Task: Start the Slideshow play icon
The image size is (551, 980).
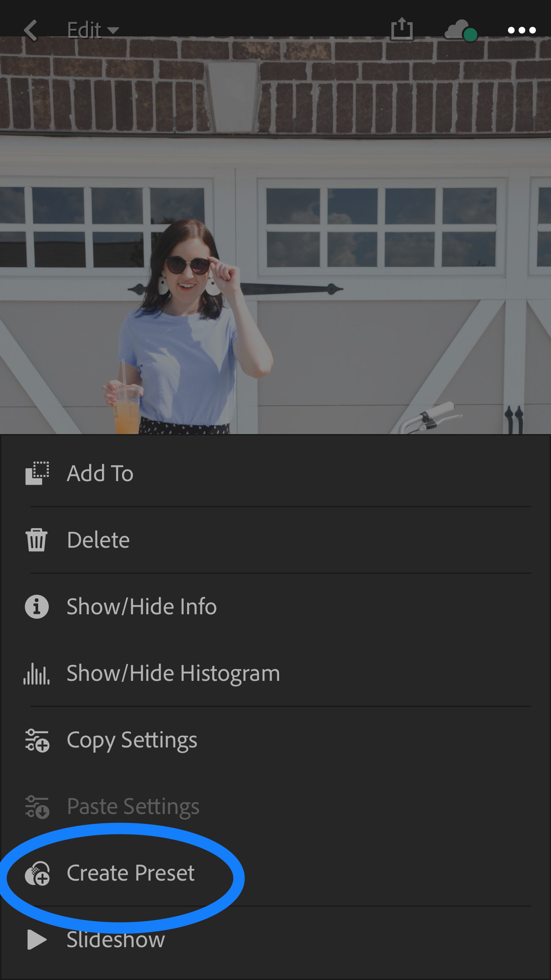Action: [x=37, y=940]
